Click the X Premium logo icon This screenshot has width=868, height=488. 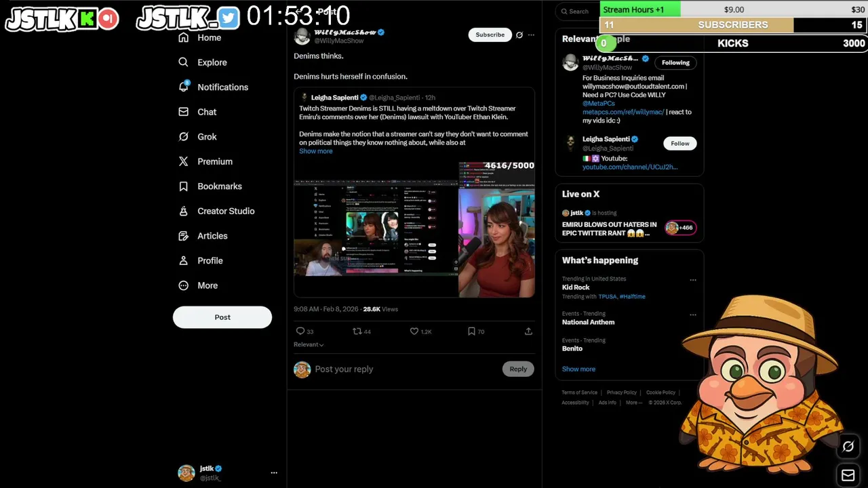click(x=183, y=161)
